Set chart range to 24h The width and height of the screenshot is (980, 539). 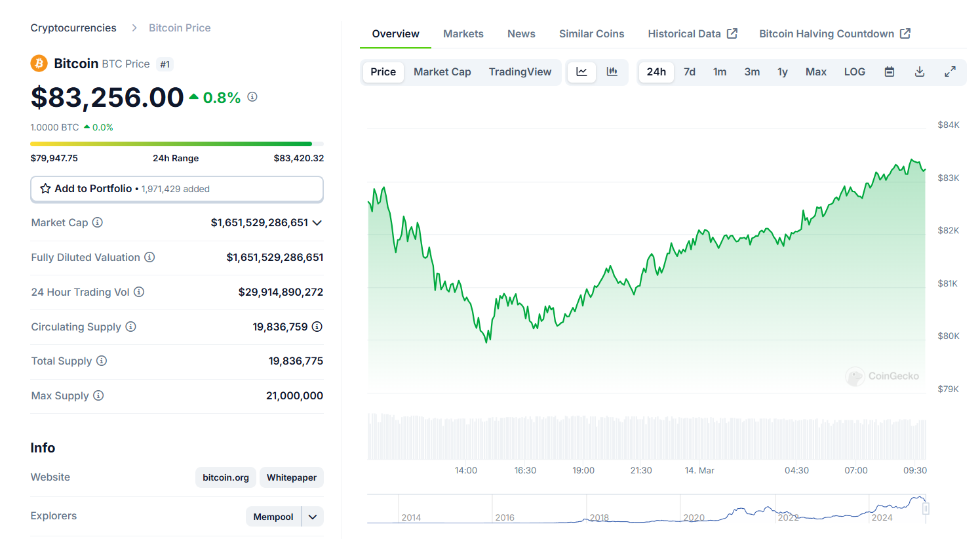tap(656, 72)
